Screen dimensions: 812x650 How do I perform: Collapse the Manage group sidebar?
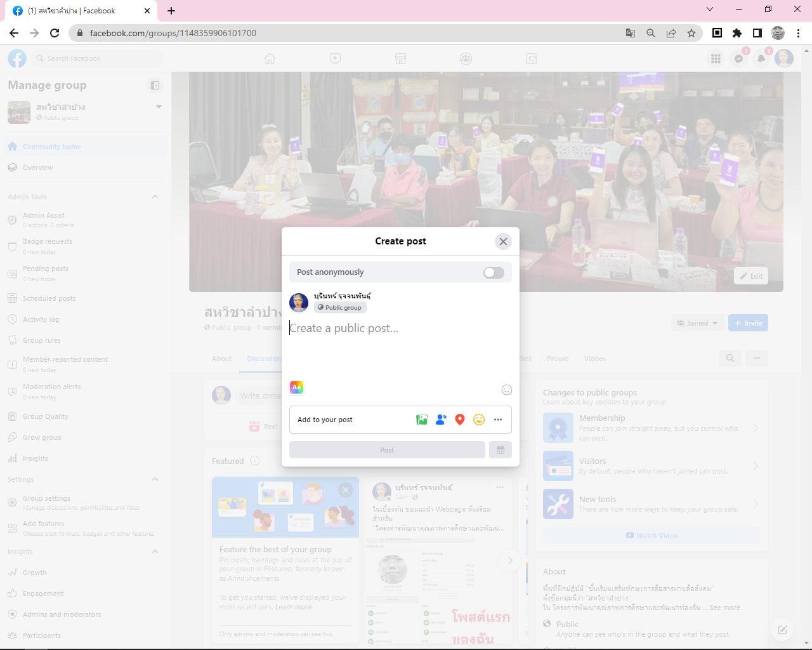[x=155, y=85]
